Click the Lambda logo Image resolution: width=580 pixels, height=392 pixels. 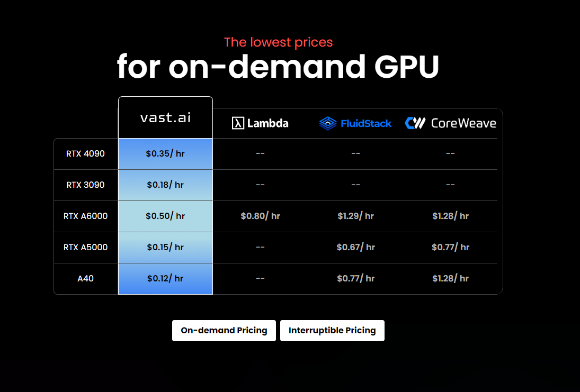260,123
